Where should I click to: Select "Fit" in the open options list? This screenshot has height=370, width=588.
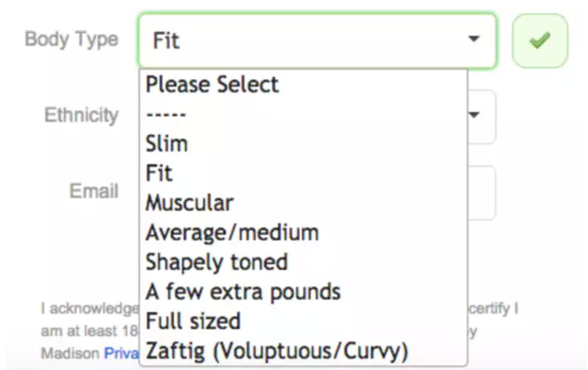[x=159, y=173]
